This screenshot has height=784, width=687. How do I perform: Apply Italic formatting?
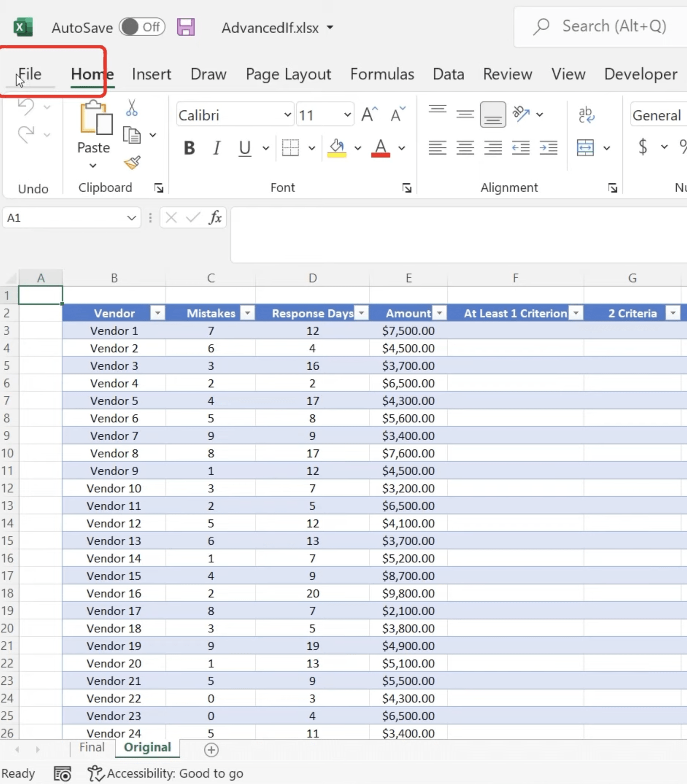pos(217,147)
